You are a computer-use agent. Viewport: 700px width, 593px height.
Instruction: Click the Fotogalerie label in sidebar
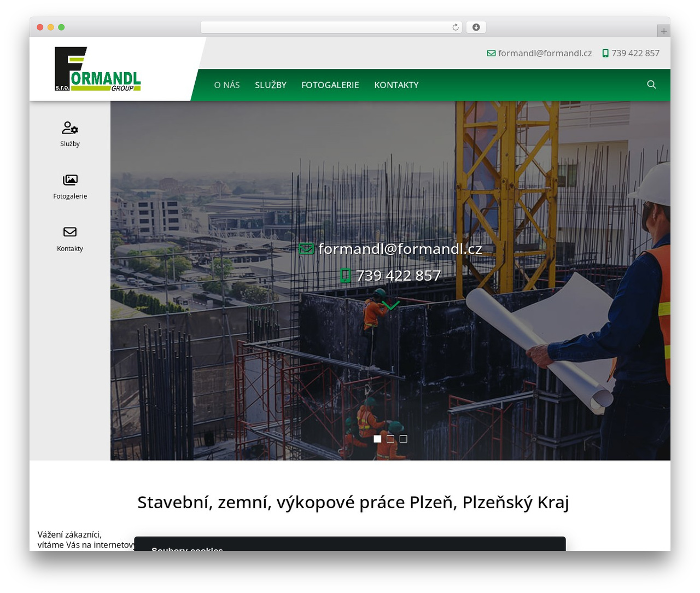(x=70, y=196)
